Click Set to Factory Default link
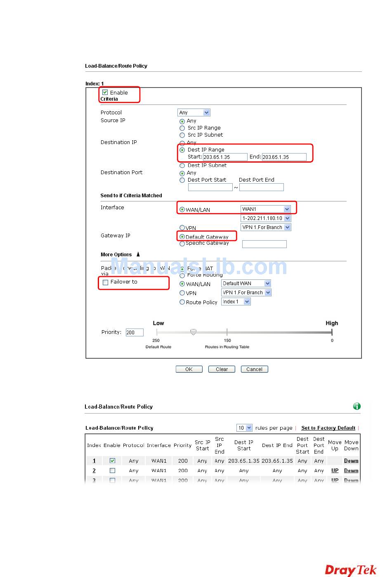 pyautogui.click(x=328, y=428)
